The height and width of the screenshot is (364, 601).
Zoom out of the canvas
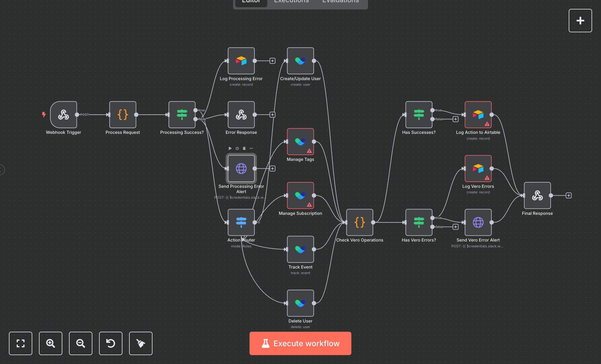pyautogui.click(x=81, y=344)
